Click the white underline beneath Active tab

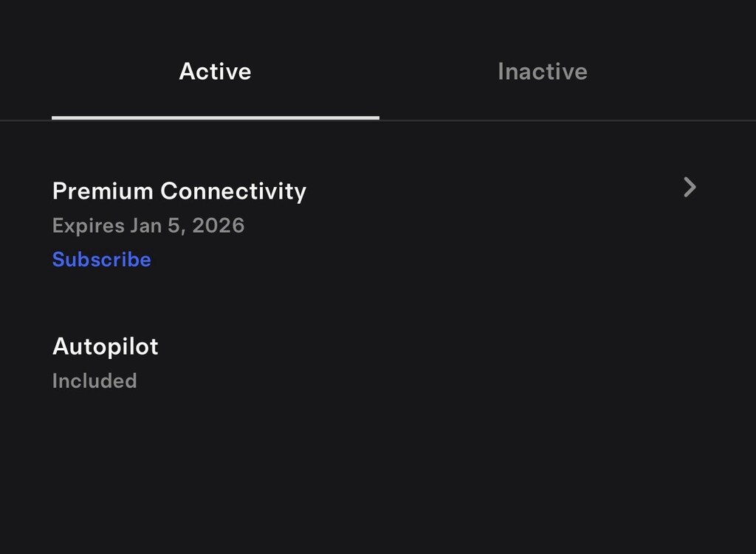pyautogui.click(x=215, y=117)
